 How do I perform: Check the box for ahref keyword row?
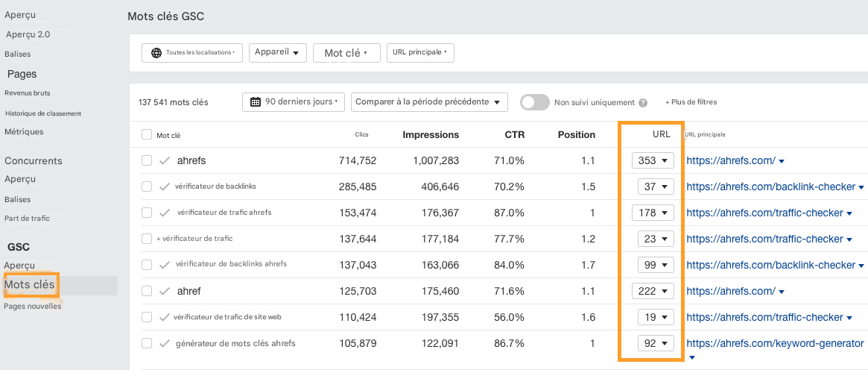pos(146,291)
